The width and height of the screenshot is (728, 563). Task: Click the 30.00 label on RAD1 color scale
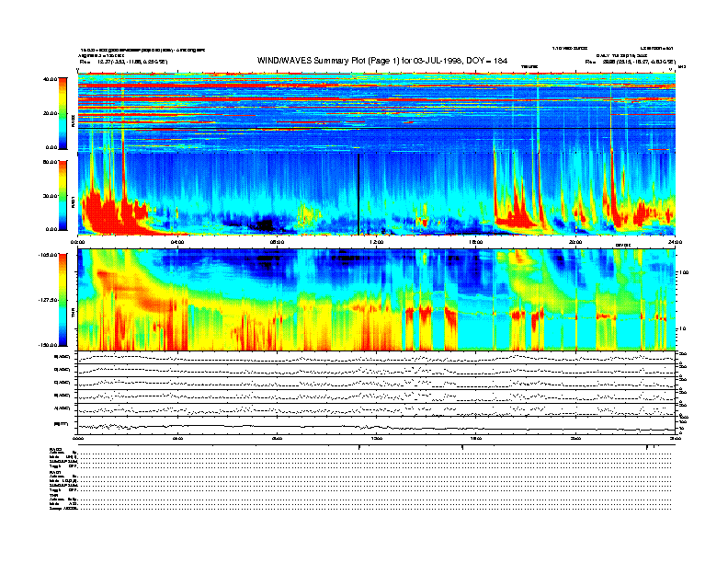[50, 196]
